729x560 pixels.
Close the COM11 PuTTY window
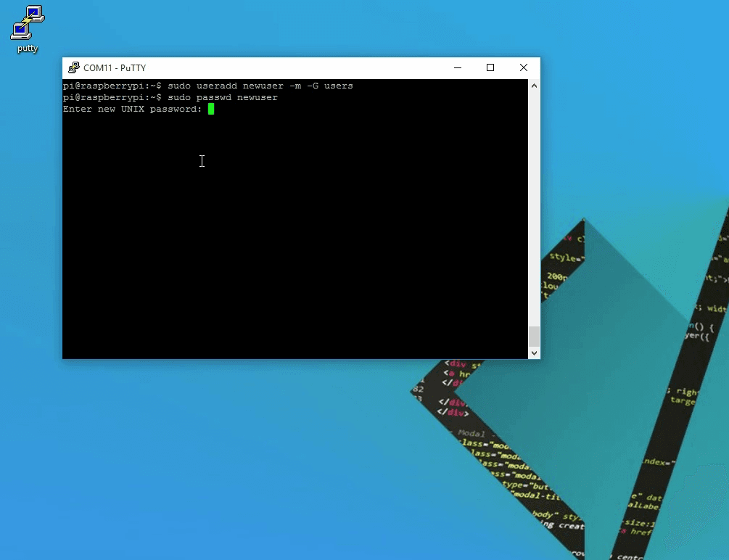click(x=523, y=68)
